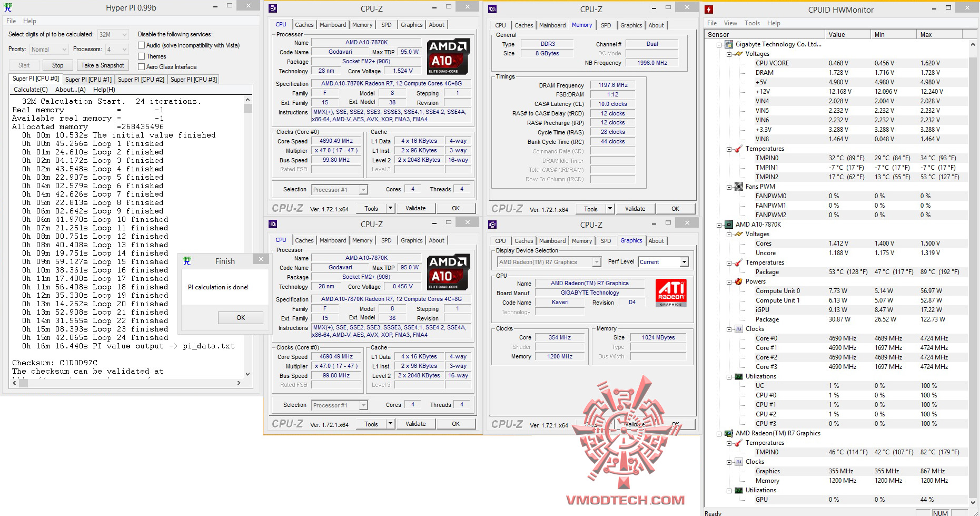
Task: Click the Graphics CPU-Z window title icon
Action: (x=492, y=225)
